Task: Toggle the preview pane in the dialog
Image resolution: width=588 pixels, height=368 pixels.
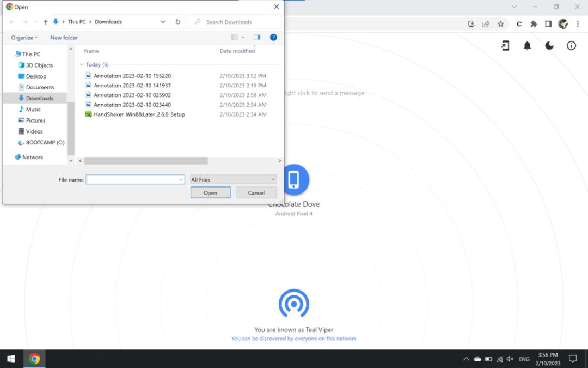Action: coord(257,38)
